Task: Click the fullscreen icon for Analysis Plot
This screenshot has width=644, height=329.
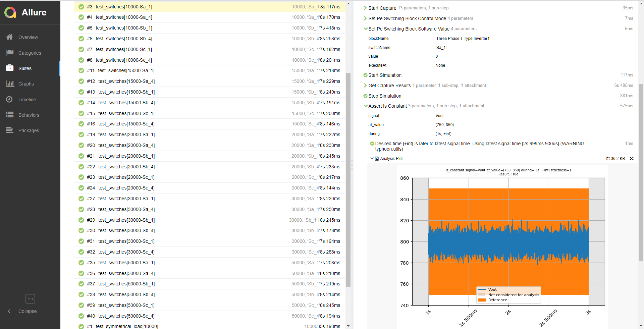Action: pyautogui.click(x=632, y=159)
